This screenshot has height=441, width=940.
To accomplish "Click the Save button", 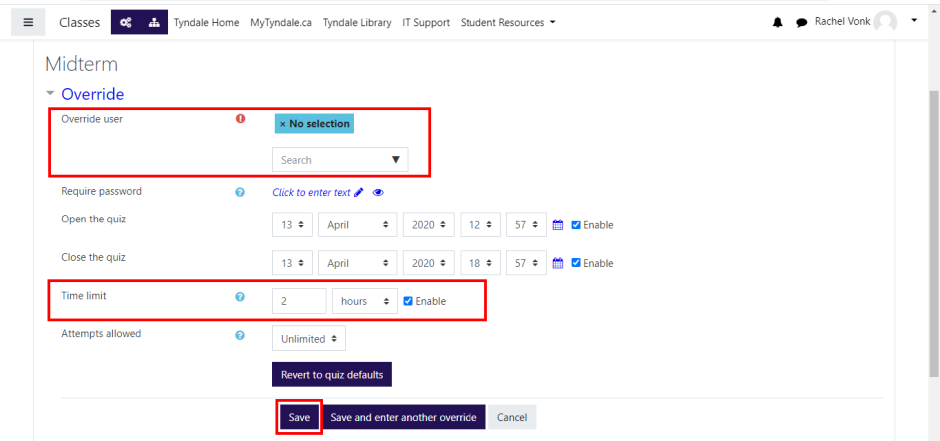I will [299, 417].
